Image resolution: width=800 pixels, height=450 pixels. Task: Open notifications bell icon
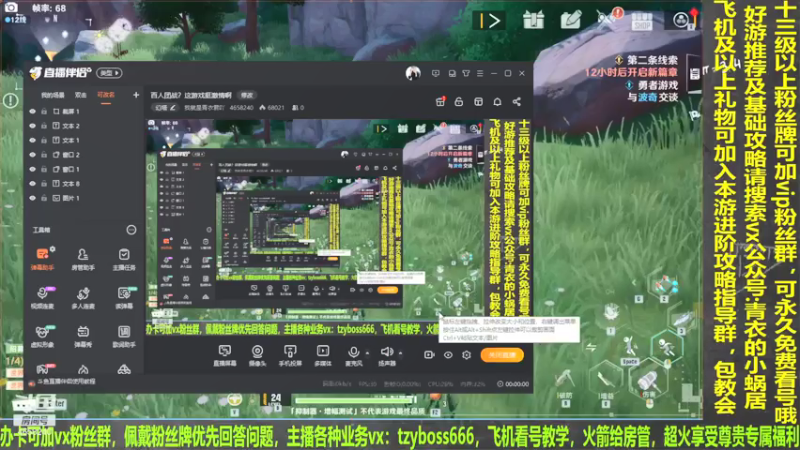click(x=497, y=102)
